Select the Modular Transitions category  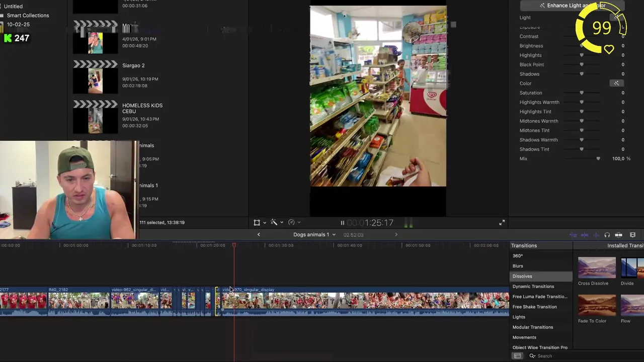coord(541,327)
